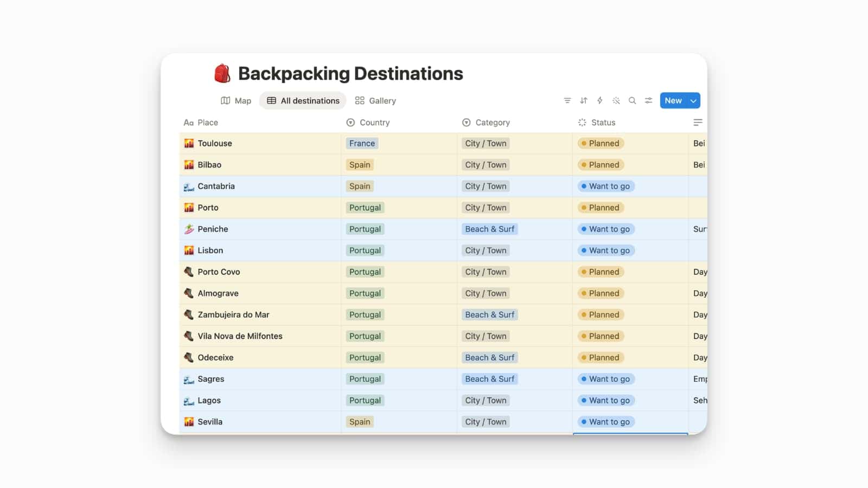Open the Odeceixe place entry
Image resolution: width=868 pixels, height=488 pixels.
click(x=215, y=358)
